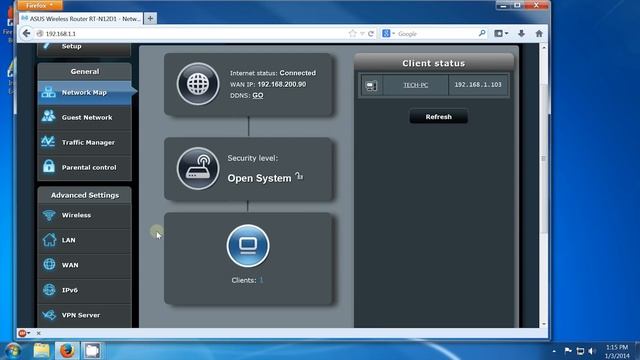Click the Firefox taskbar icon

[67, 351]
